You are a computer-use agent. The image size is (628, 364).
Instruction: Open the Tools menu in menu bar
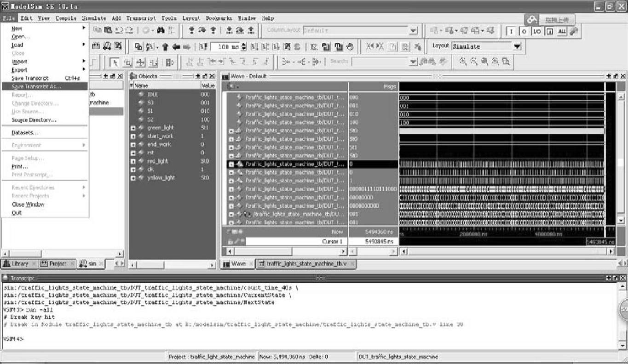coord(169,18)
